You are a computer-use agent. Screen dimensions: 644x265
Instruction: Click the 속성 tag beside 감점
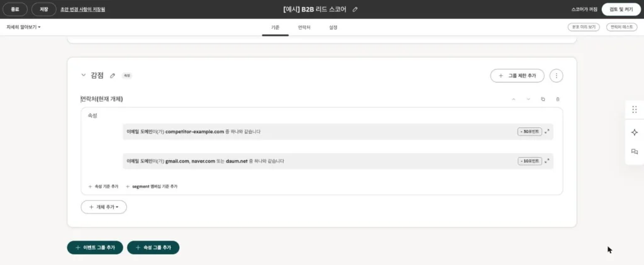(127, 75)
